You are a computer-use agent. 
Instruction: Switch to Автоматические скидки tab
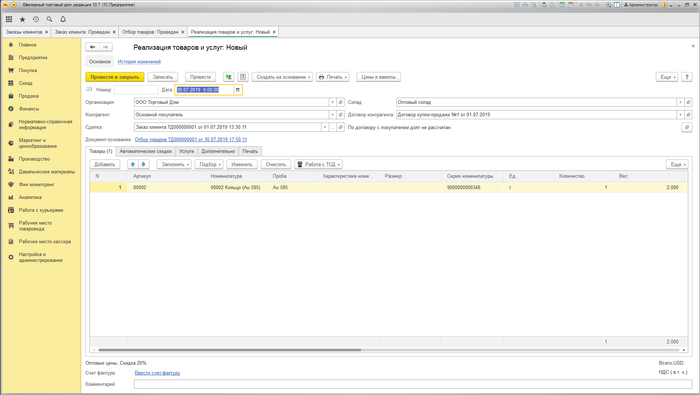click(146, 151)
